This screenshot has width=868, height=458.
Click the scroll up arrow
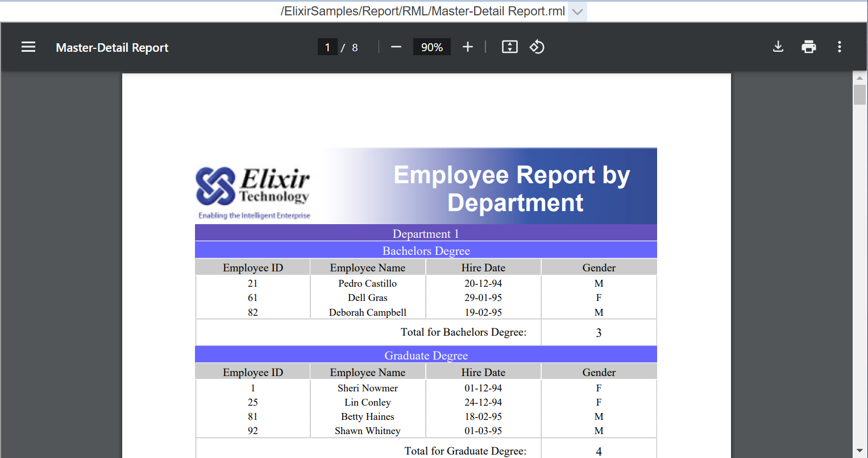859,77
